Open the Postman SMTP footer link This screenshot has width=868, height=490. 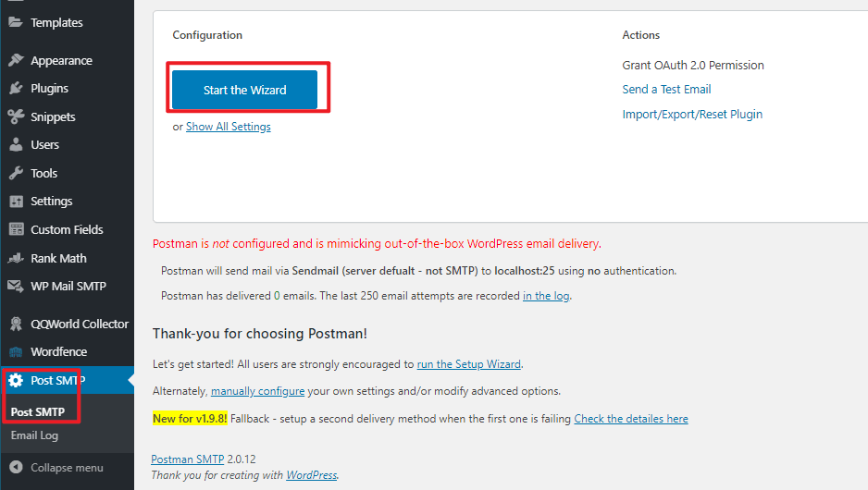coord(188,459)
